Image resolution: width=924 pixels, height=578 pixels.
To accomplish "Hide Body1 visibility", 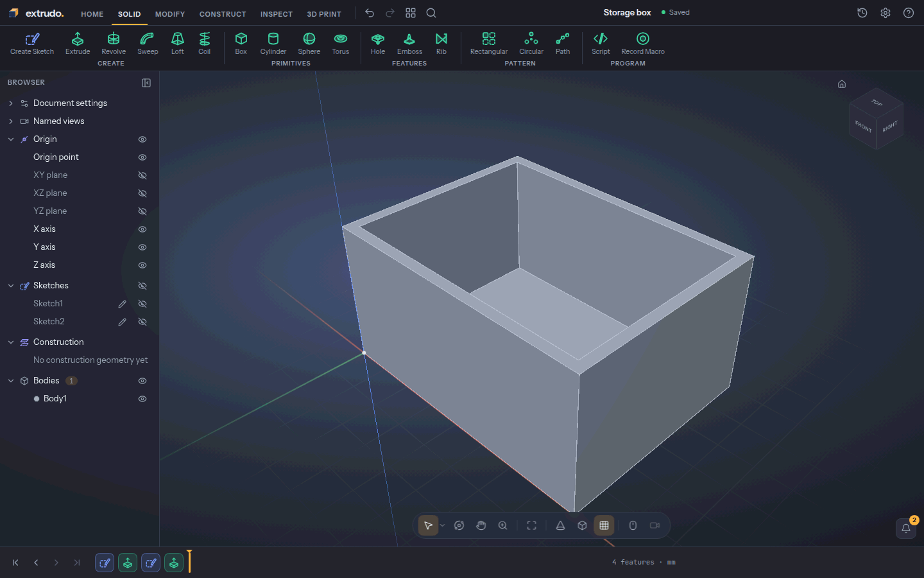I will pyautogui.click(x=142, y=399).
